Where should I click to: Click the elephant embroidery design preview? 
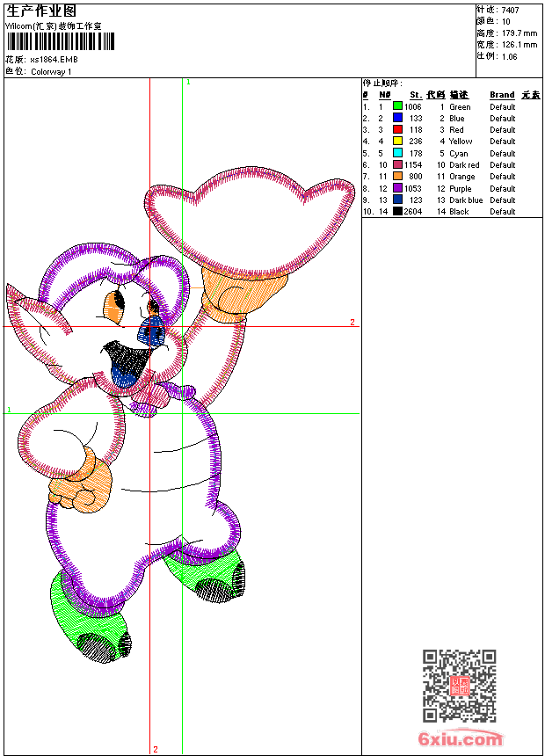point(181,415)
